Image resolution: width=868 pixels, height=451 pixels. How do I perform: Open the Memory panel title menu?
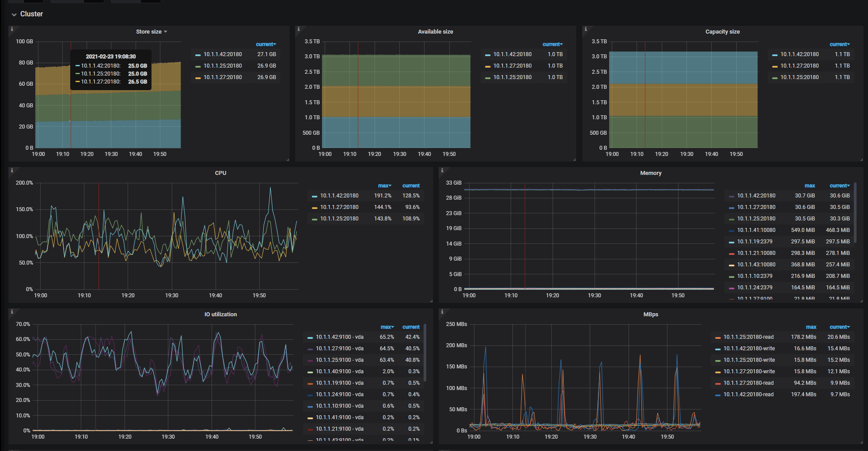[x=650, y=173]
